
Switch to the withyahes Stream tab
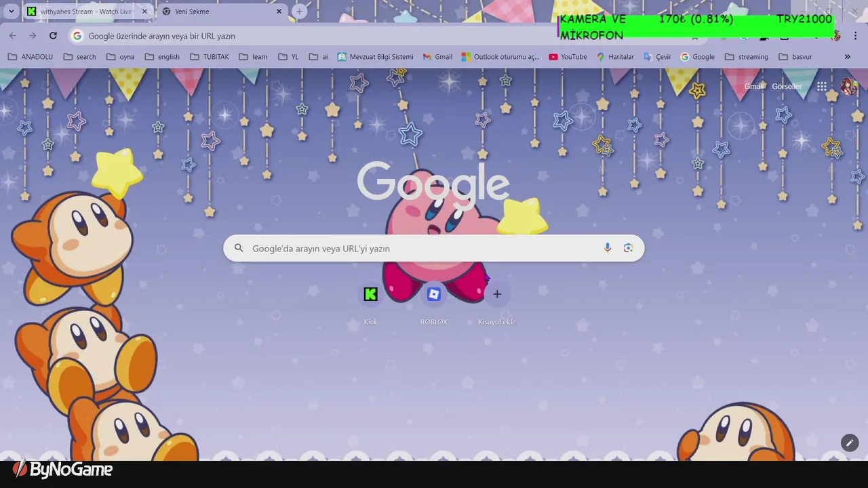87,12
